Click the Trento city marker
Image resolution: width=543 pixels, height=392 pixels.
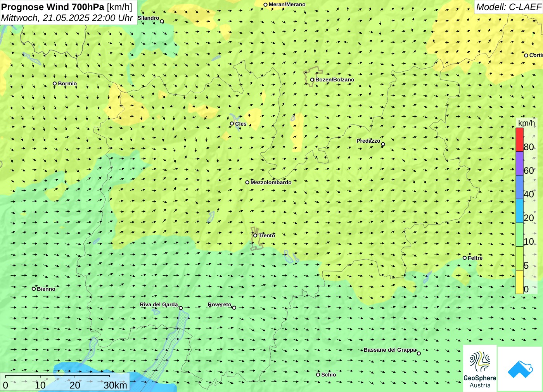255,235
